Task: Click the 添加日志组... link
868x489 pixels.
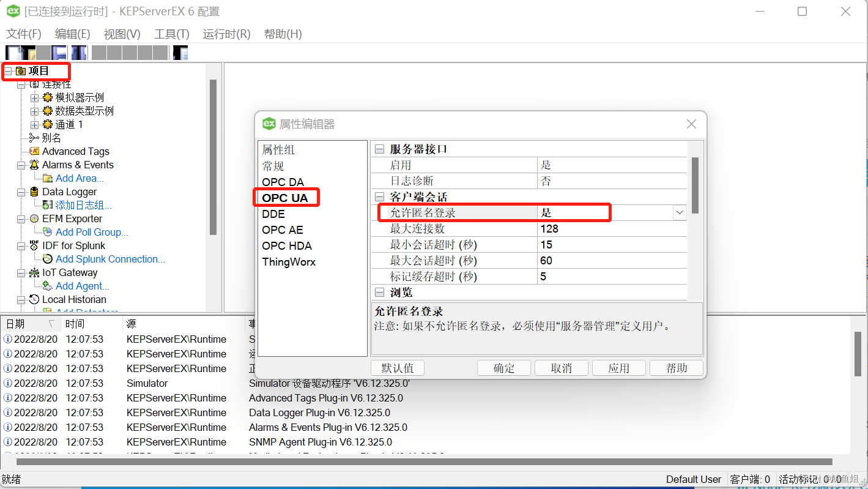Action: point(84,206)
